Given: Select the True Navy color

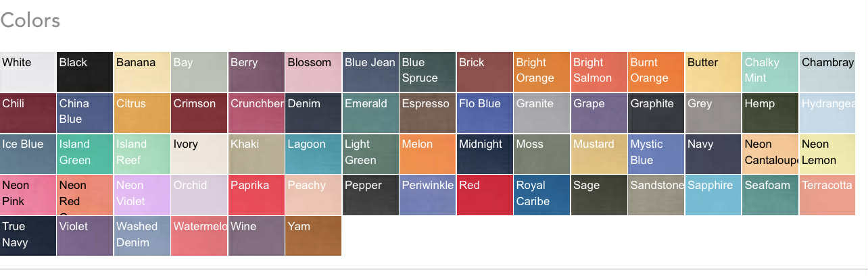Looking at the screenshot, I should pyautogui.click(x=28, y=236).
